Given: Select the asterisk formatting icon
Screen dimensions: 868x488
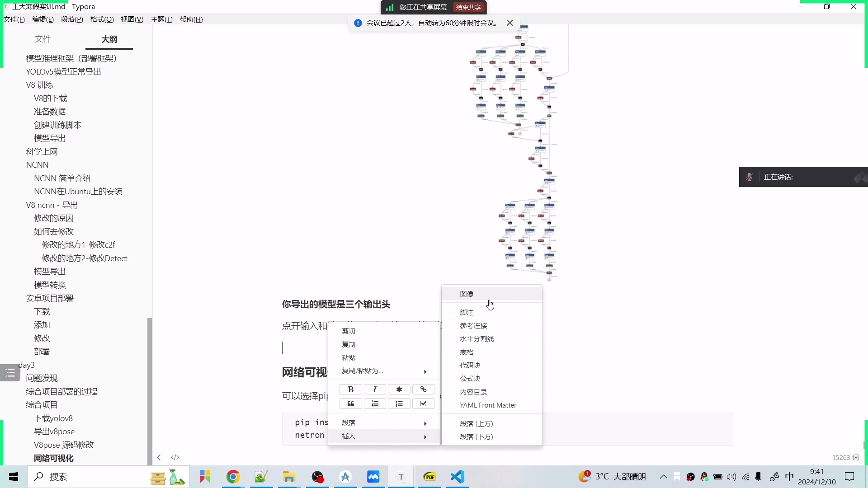Looking at the screenshot, I should (x=399, y=389).
